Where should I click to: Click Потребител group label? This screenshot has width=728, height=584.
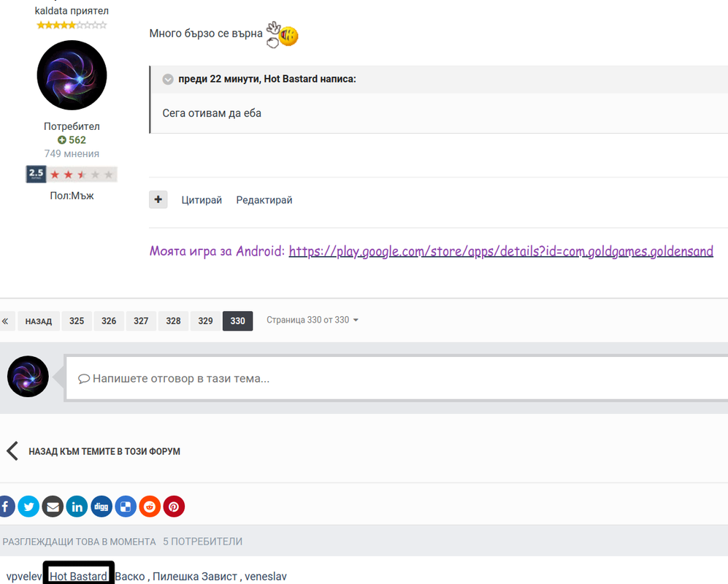tap(72, 126)
